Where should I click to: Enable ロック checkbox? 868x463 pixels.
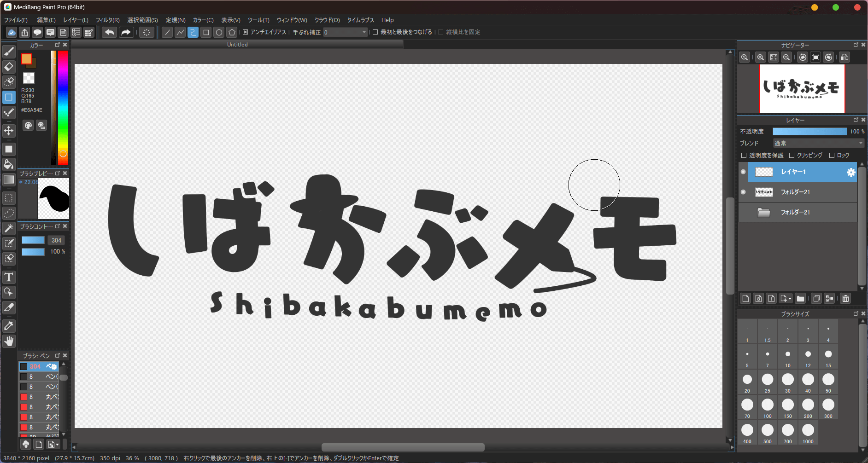tap(832, 156)
